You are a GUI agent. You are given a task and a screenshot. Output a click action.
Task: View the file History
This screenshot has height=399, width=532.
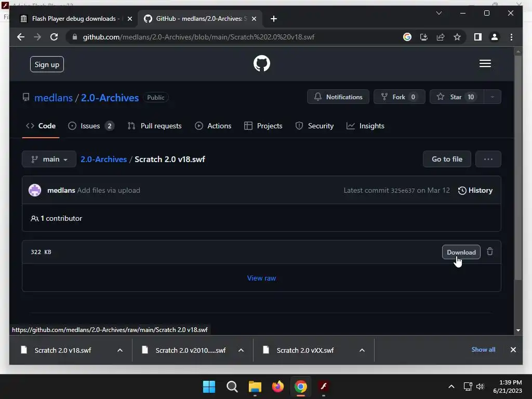click(x=475, y=190)
